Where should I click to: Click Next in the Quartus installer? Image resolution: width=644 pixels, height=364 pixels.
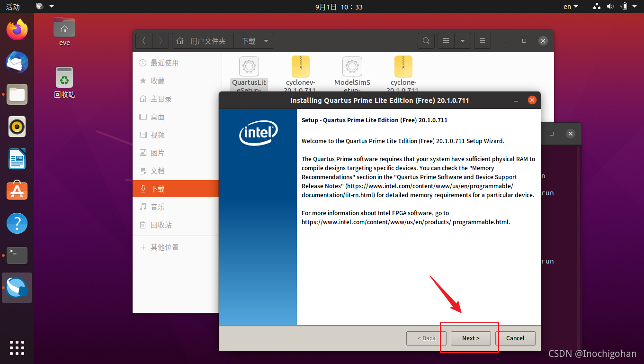pos(470,338)
